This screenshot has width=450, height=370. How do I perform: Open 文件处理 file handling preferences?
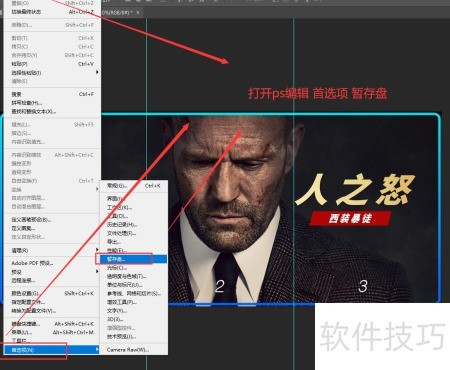point(133,233)
